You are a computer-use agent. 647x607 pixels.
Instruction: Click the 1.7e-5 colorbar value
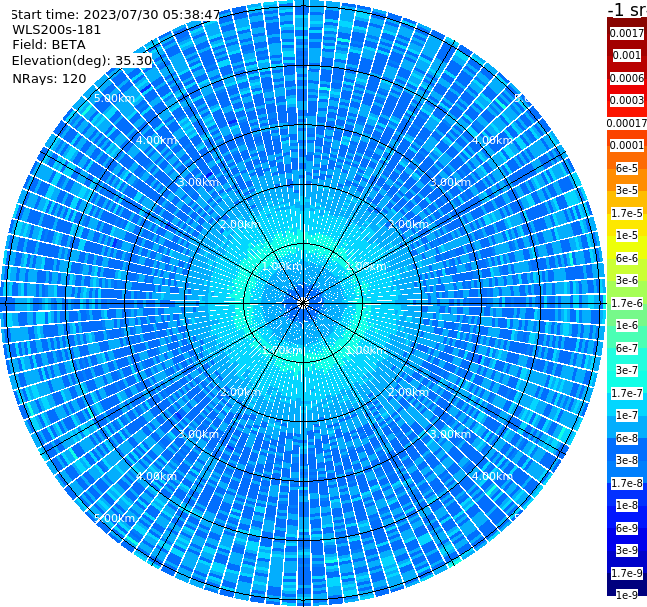(627, 213)
